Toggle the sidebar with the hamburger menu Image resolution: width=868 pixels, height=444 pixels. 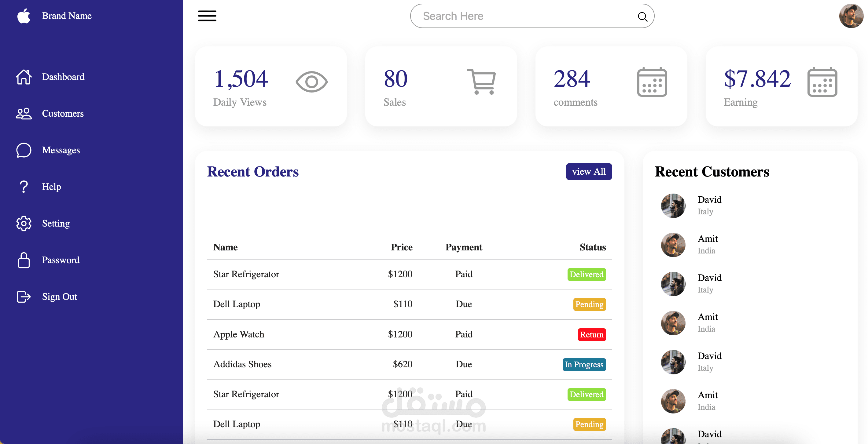(x=207, y=16)
